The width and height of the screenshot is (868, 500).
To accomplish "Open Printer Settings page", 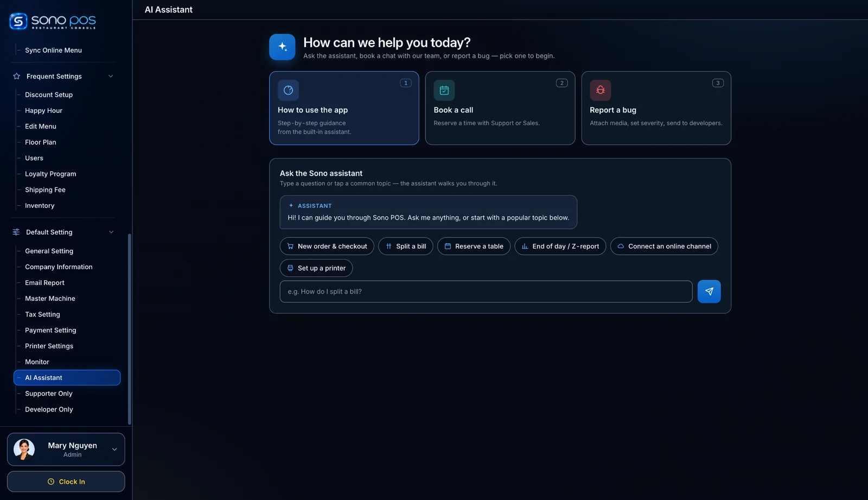I will click(x=49, y=346).
